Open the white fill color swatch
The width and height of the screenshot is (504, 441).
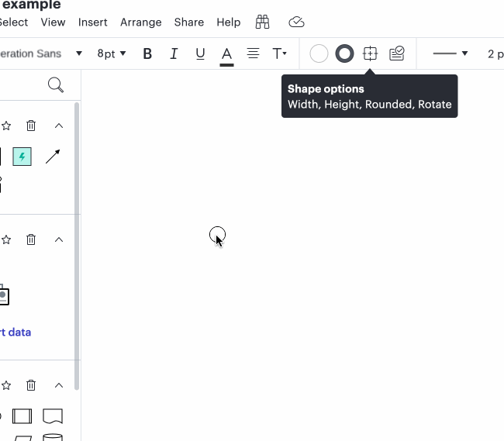[x=319, y=53]
